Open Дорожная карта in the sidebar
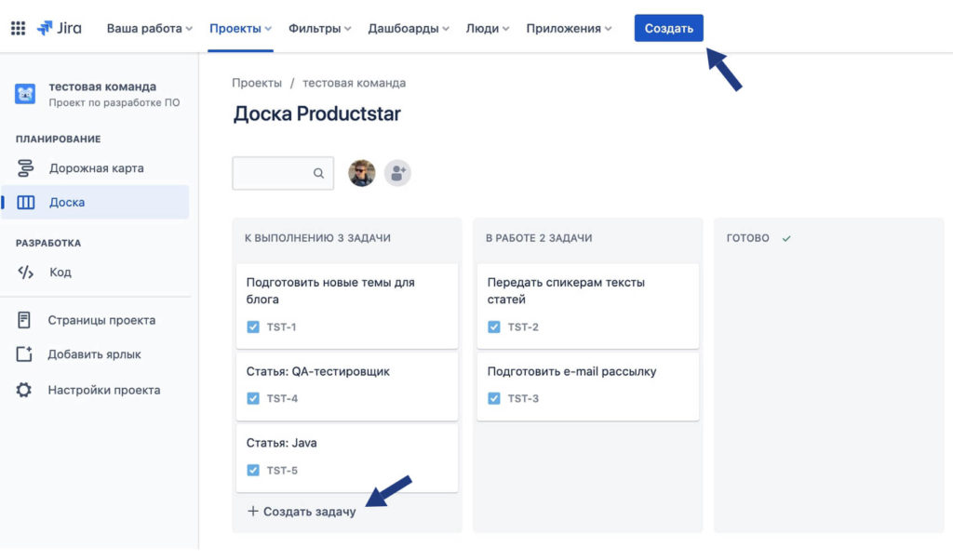 pyautogui.click(x=95, y=168)
